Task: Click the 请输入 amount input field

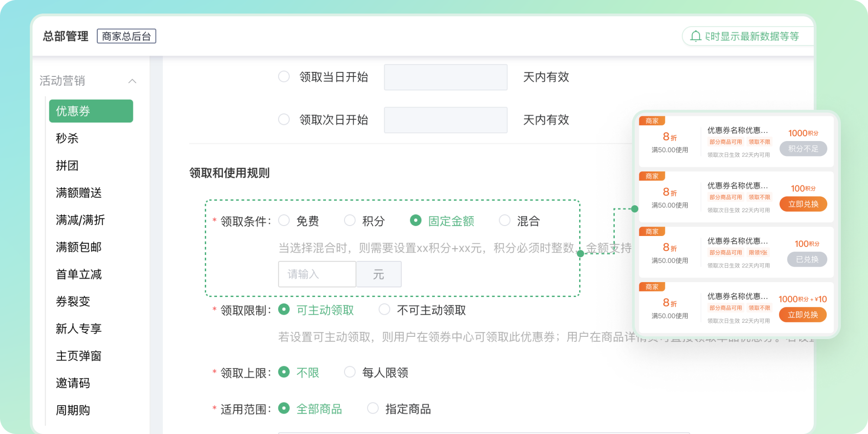Action: (x=317, y=274)
